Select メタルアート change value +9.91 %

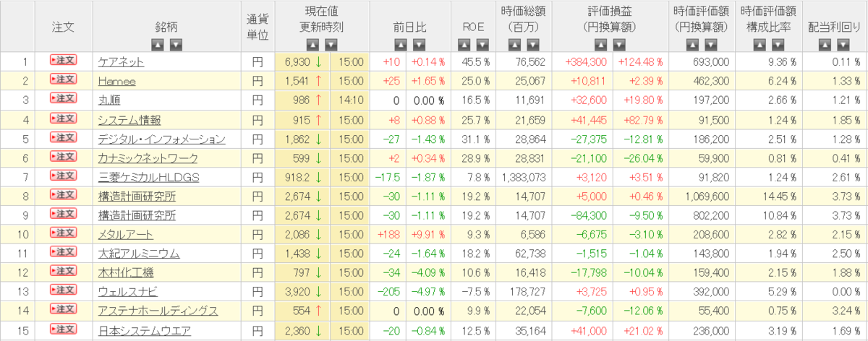(x=427, y=235)
